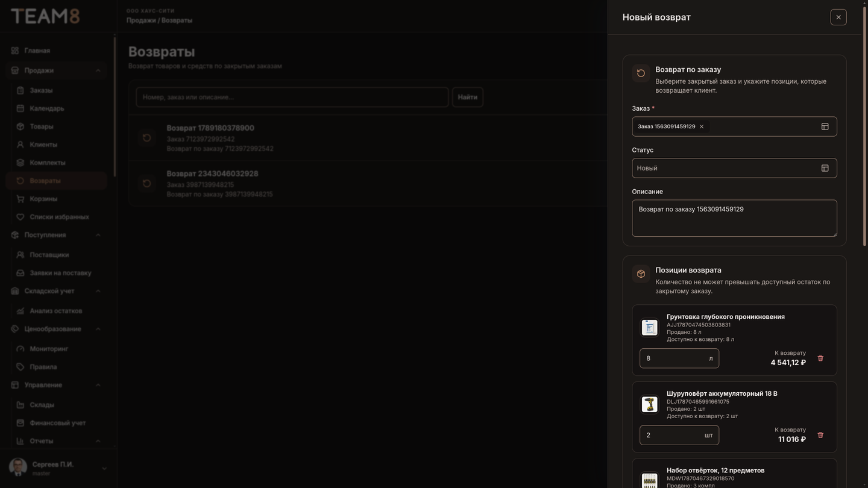868x488 pixels.
Task: Remove the Заказ 1563091459129 chip
Action: coord(702,127)
